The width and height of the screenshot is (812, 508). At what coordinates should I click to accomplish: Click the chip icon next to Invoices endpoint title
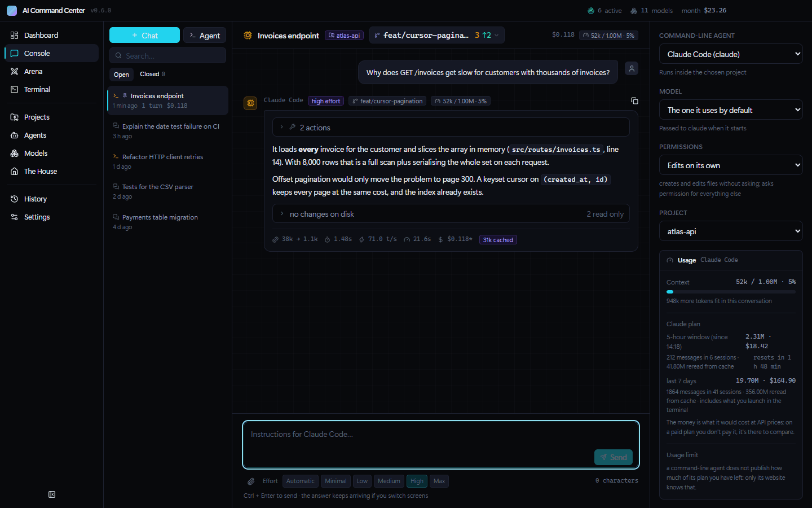pyautogui.click(x=248, y=35)
